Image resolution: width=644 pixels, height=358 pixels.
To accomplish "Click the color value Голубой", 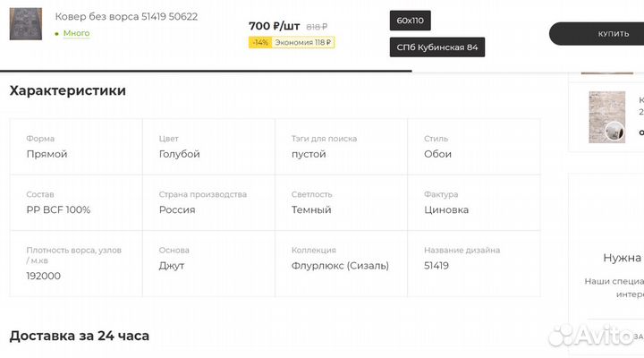I will [x=179, y=154].
